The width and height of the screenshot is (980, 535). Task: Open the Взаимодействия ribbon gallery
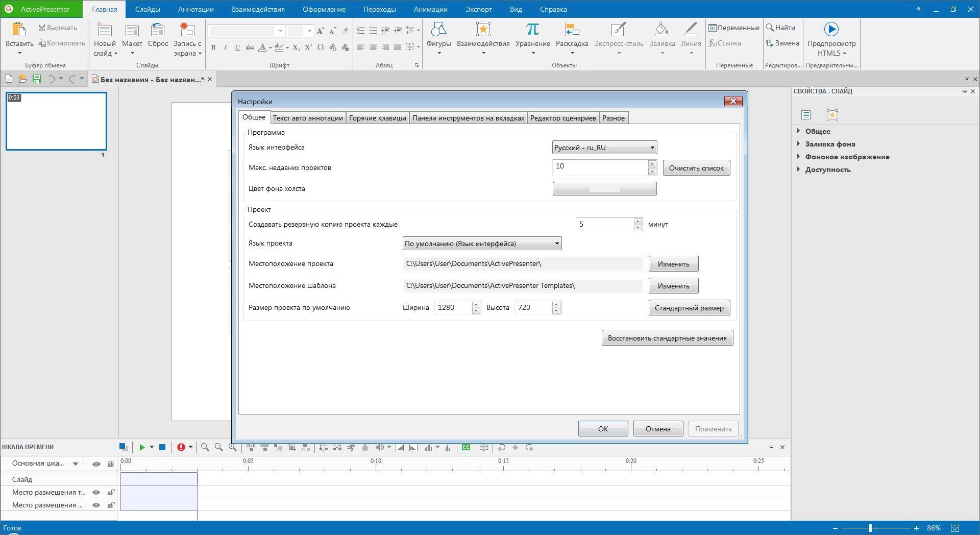pyautogui.click(x=483, y=38)
